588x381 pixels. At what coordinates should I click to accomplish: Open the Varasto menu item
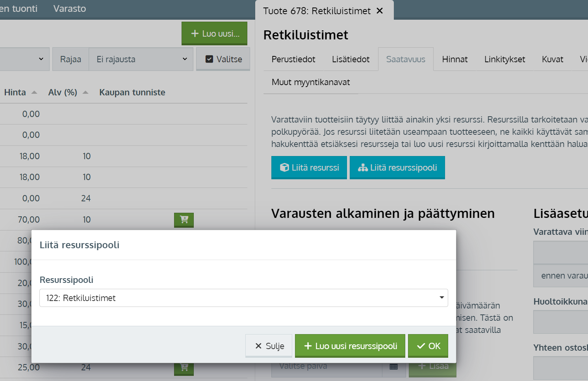click(69, 9)
